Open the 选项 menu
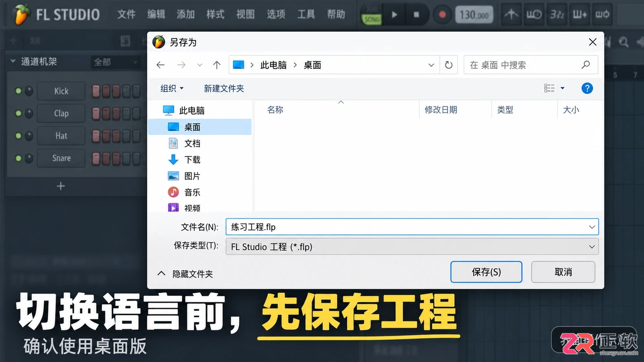 [x=275, y=14]
